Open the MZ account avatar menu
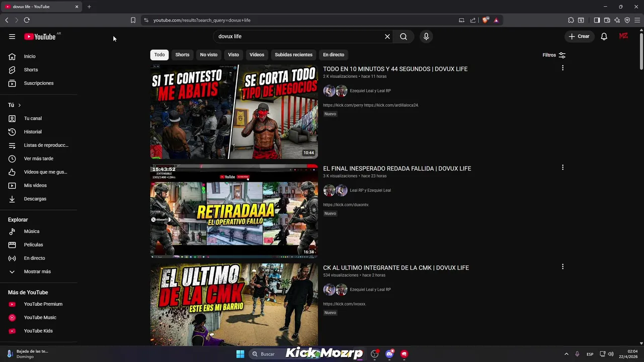Image resolution: width=644 pixels, height=362 pixels. pyautogui.click(x=623, y=36)
